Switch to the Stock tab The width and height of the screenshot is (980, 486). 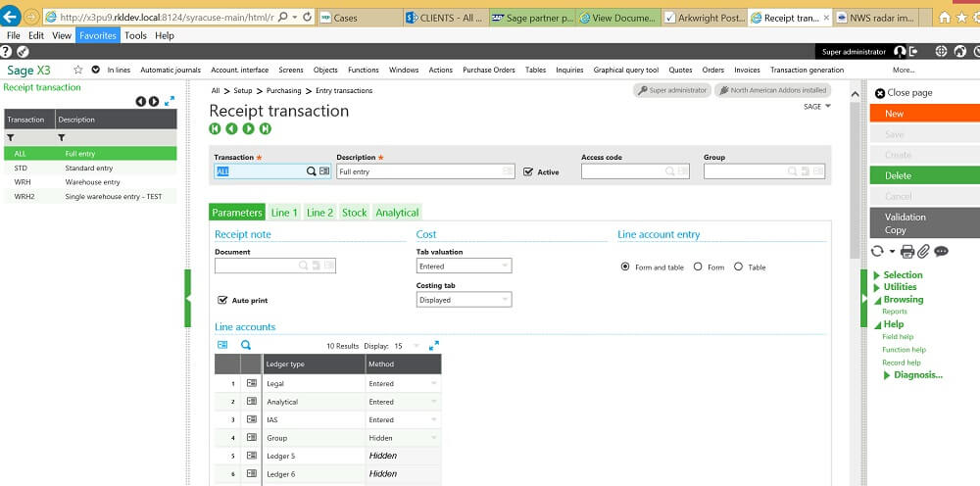point(355,213)
